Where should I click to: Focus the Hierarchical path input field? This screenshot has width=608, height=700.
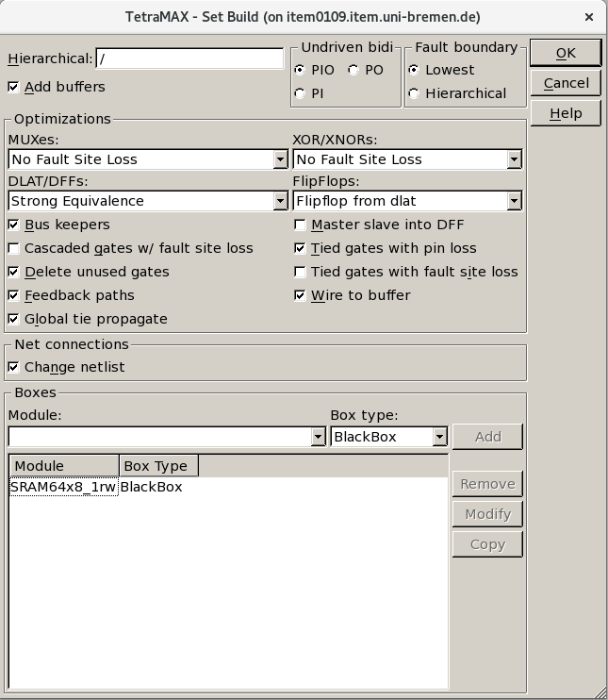coord(189,58)
